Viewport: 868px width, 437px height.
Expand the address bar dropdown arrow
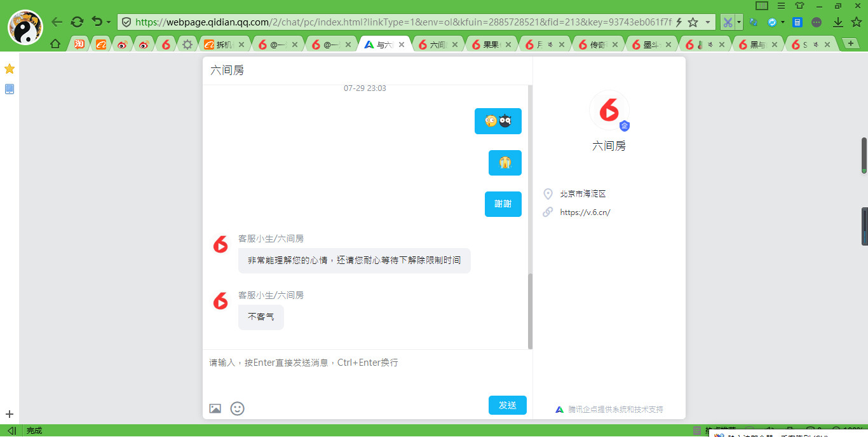pos(707,22)
